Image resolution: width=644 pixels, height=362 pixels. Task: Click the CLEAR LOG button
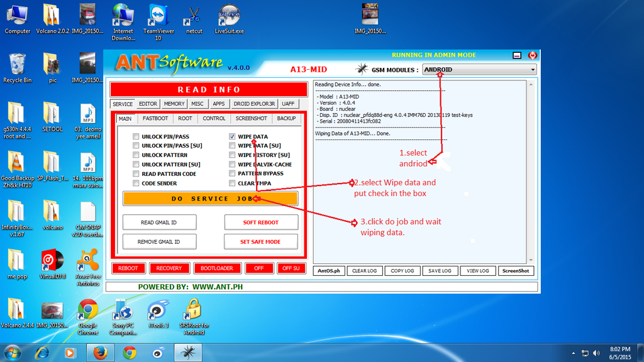(364, 271)
